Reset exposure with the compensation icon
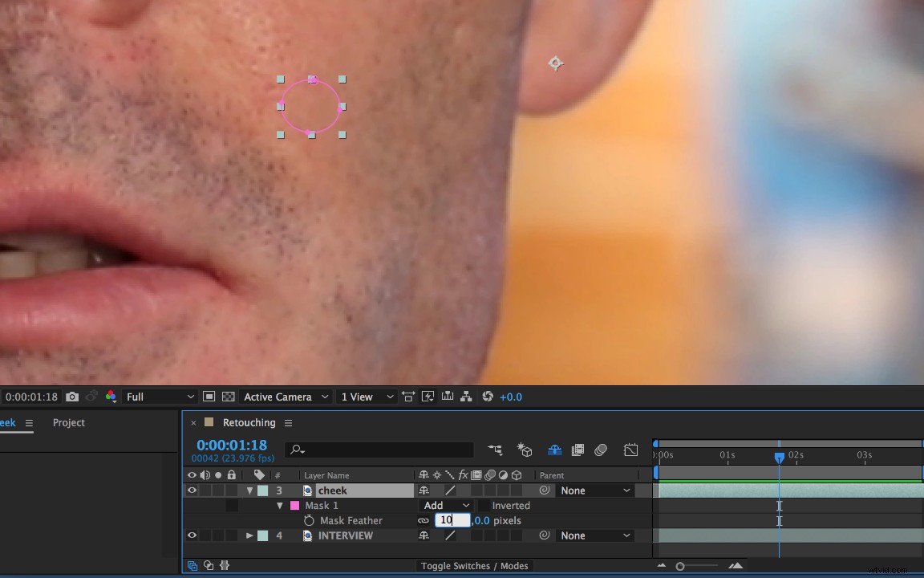This screenshot has width=924, height=578. [x=488, y=396]
